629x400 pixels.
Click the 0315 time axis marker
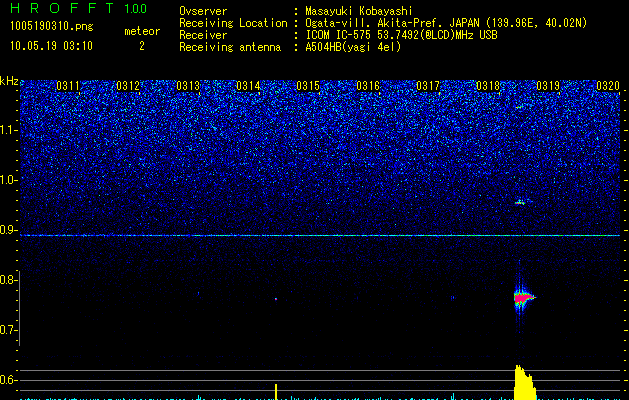coord(308,86)
